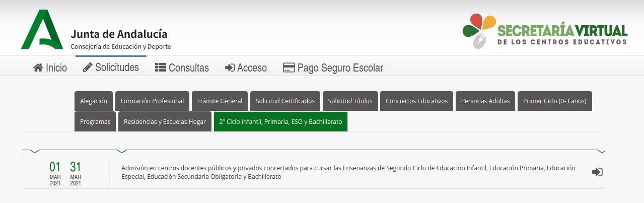Viewport: 644px width, 203px height.
Task: Click the 01 MAR 2021 start date
Action: pos(55,172)
